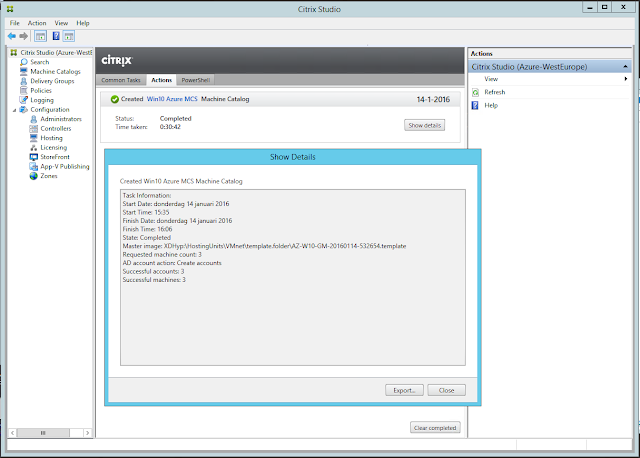
Task: Click the Forward arrow toolbar icon
Action: (24, 36)
